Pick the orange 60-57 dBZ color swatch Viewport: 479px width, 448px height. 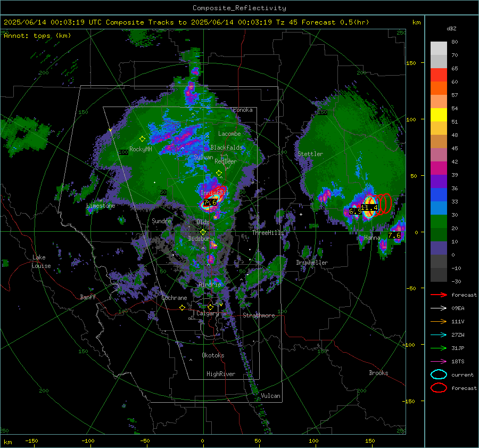coord(439,88)
